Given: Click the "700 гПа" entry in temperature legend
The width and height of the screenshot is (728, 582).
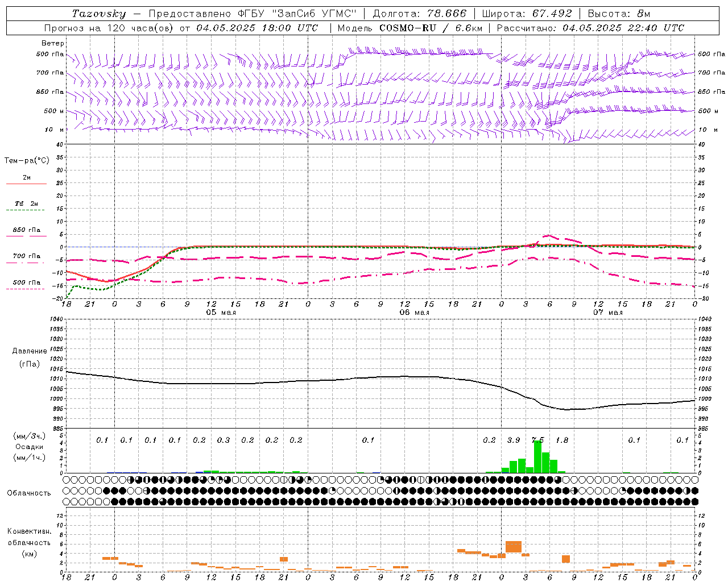Looking at the screenshot, I should click(27, 256).
